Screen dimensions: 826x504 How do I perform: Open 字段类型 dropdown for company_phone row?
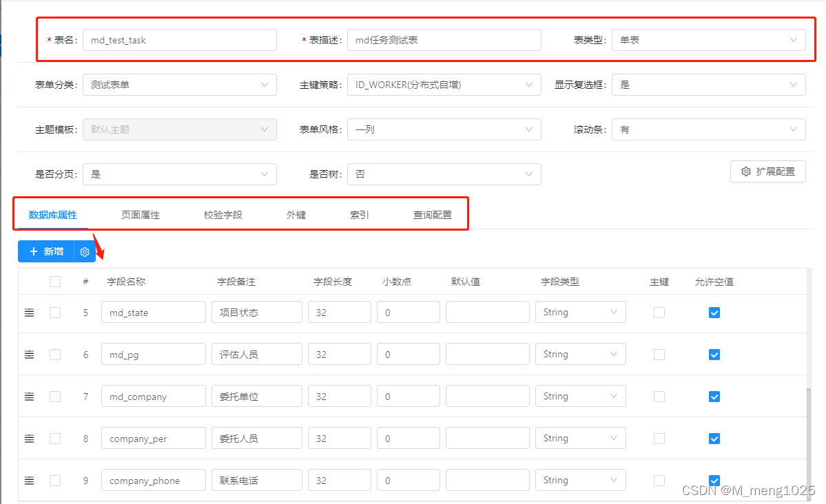coord(581,481)
